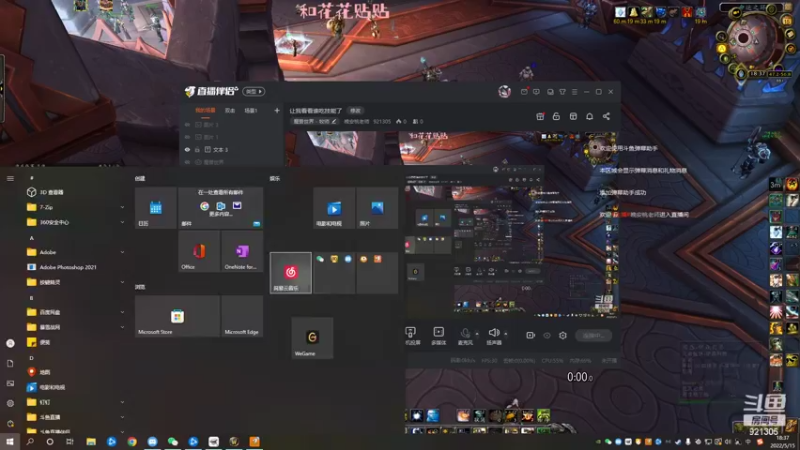Expand the 暴雪战网 folder

(x=122, y=327)
